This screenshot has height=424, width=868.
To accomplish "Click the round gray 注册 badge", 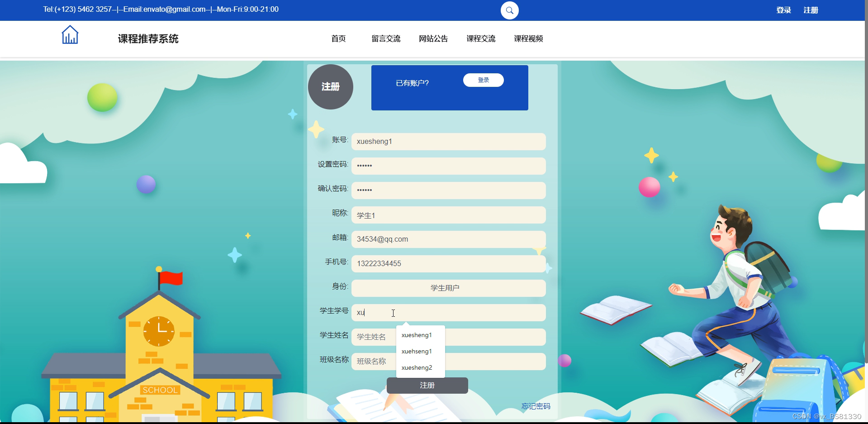I will pyautogui.click(x=331, y=87).
